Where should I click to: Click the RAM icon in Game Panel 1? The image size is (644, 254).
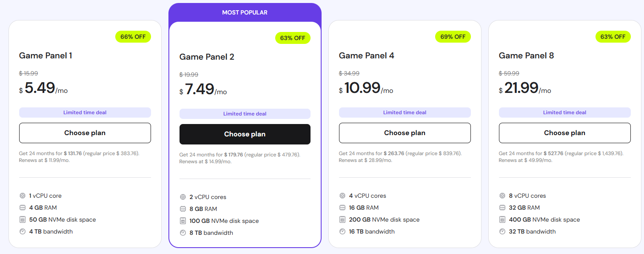tap(23, 208)
